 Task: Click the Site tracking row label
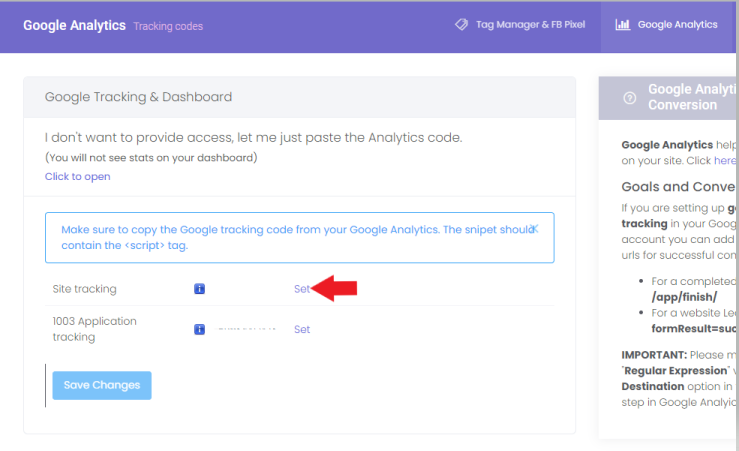pyautogui.click(x=85, y=289)
